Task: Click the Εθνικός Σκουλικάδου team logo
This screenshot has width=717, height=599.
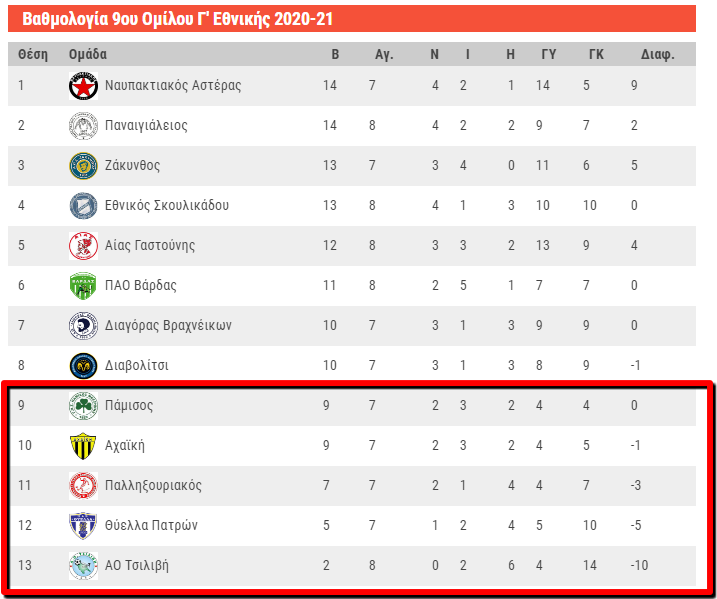Action: pos(83,206)
